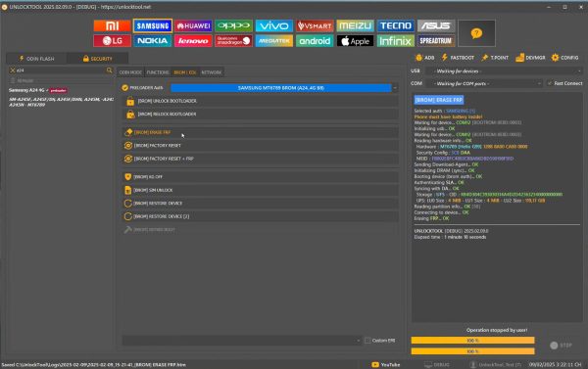The height and width of the screenshot is (369, 588).
Task: Toggle the Fast Connect checkbox
Action: [550, 83]
